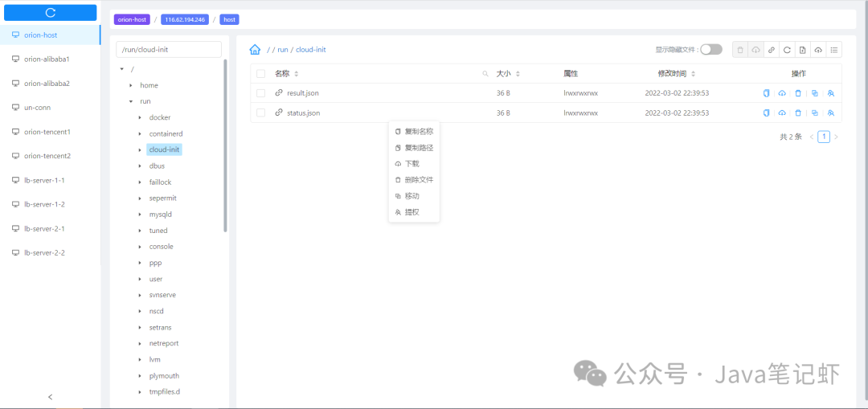Click cloud-init link in breadcrumb path
This screenshot has height=409, width=868.
point(310,49)
